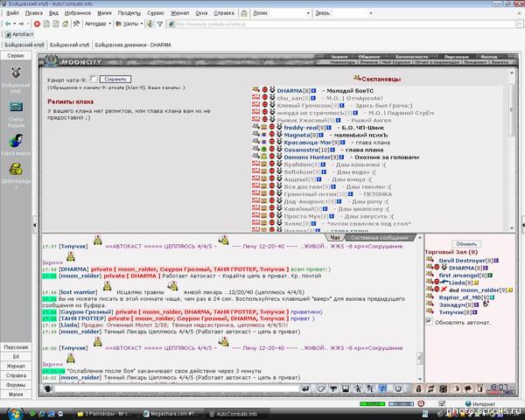Expand the Хаоты dropdown
The image size is (525, 420).
[142, 24]
